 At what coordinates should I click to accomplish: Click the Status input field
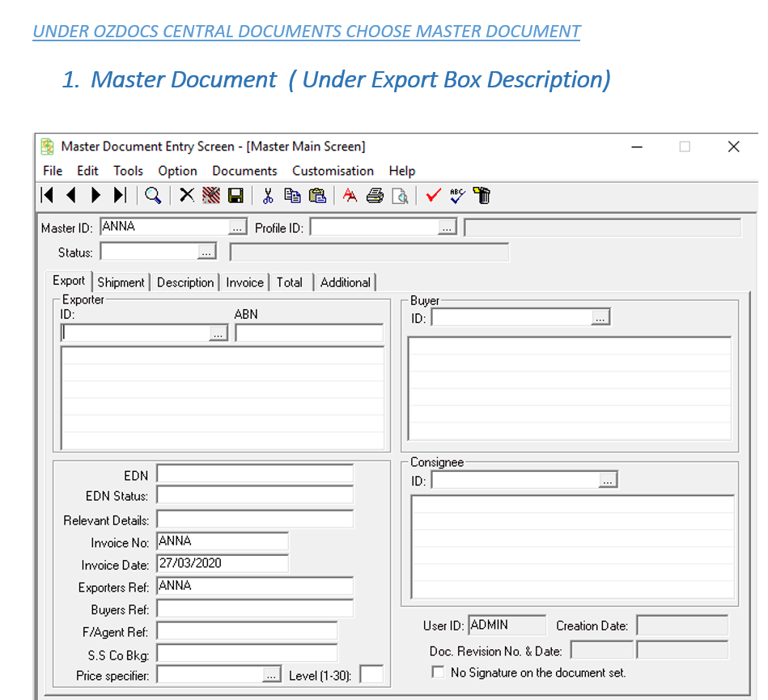(x=149, y=252)
